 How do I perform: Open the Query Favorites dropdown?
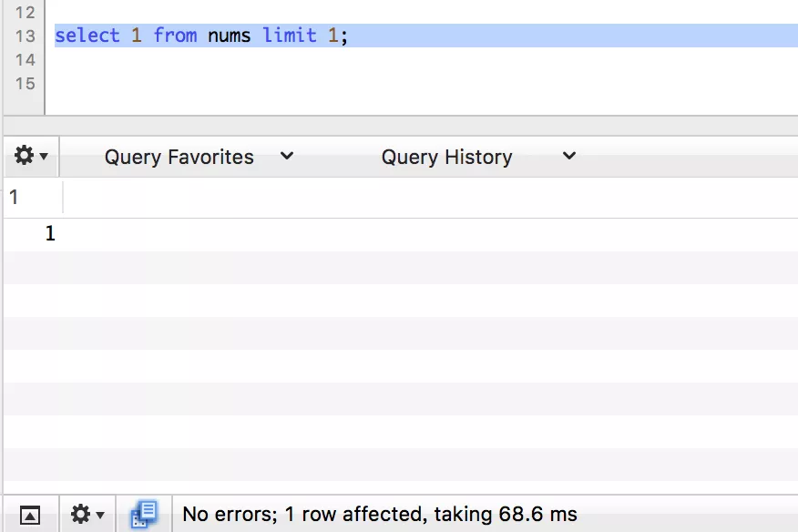pyautogui.click(x=199, y=157)
